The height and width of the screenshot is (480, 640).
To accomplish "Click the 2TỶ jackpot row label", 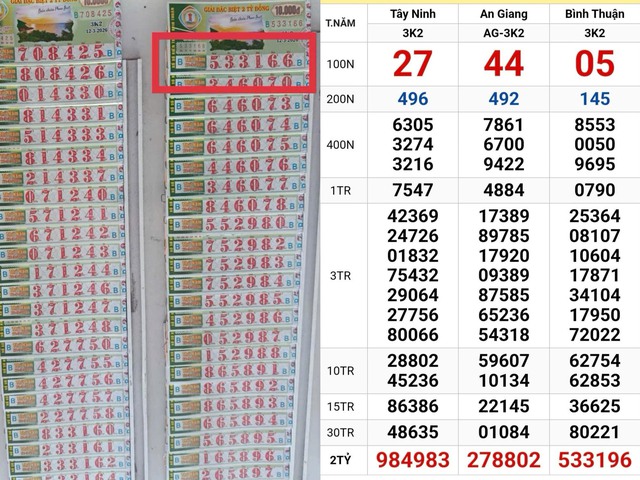I will [341, 460].
